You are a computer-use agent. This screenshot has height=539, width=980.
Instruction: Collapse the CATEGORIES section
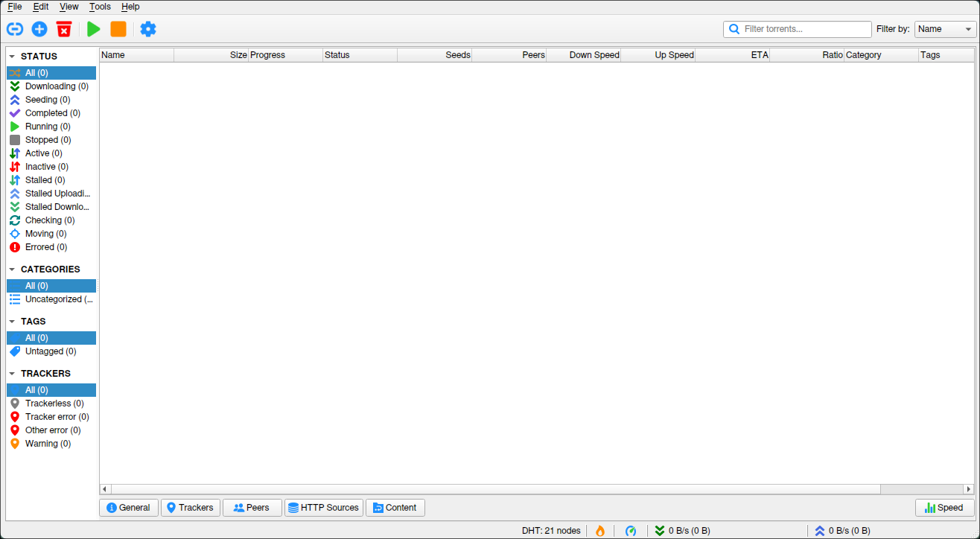[x=13, y=269]
